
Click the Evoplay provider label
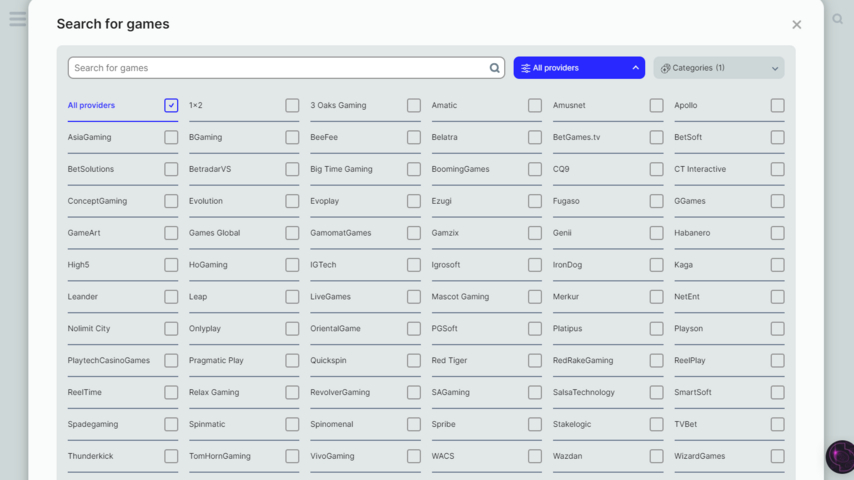pyautogui.click(x=325, y=201)
